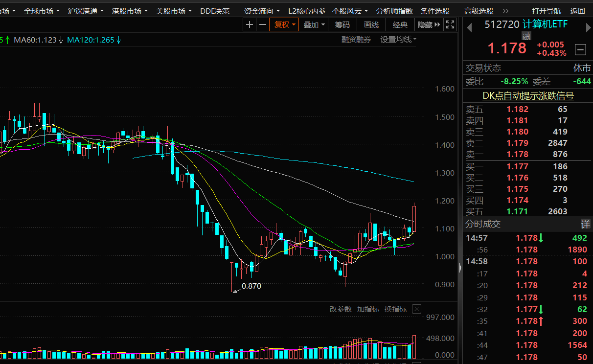Open 资金流向 menu dropdown
This screenshot has width=593, height=364.
(262, 11)
